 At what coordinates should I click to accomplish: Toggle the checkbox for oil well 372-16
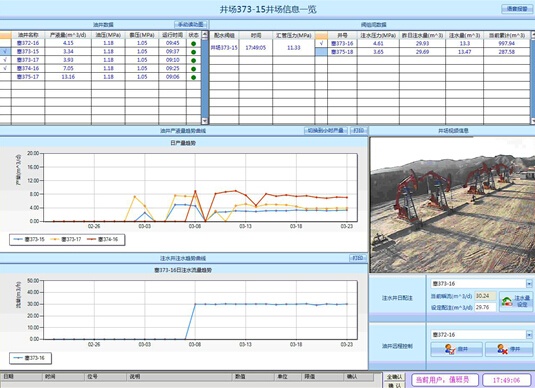coord(5,43)
